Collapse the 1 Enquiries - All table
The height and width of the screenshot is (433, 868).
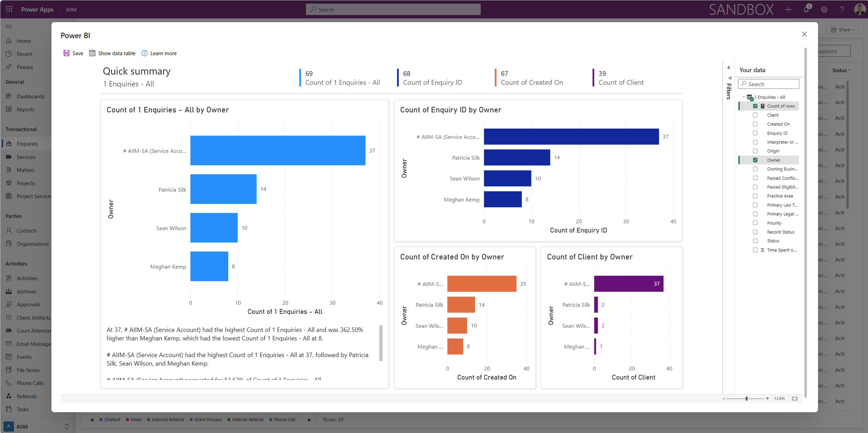point(743,97)
